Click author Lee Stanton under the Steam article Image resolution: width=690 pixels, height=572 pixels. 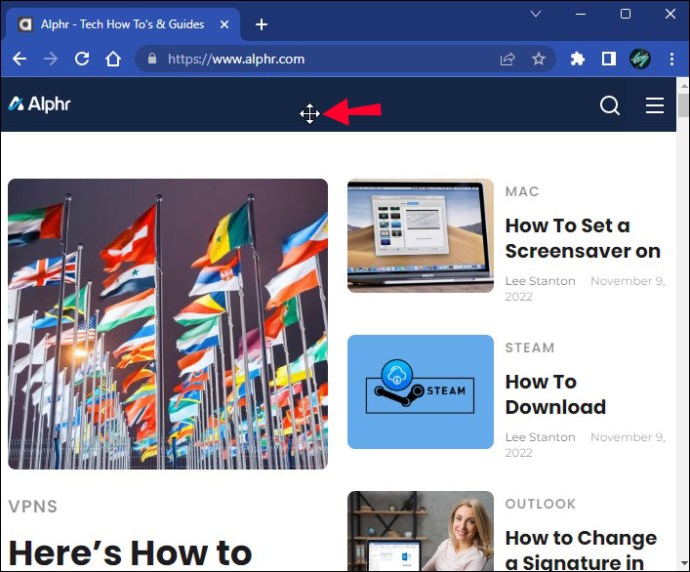540,437
